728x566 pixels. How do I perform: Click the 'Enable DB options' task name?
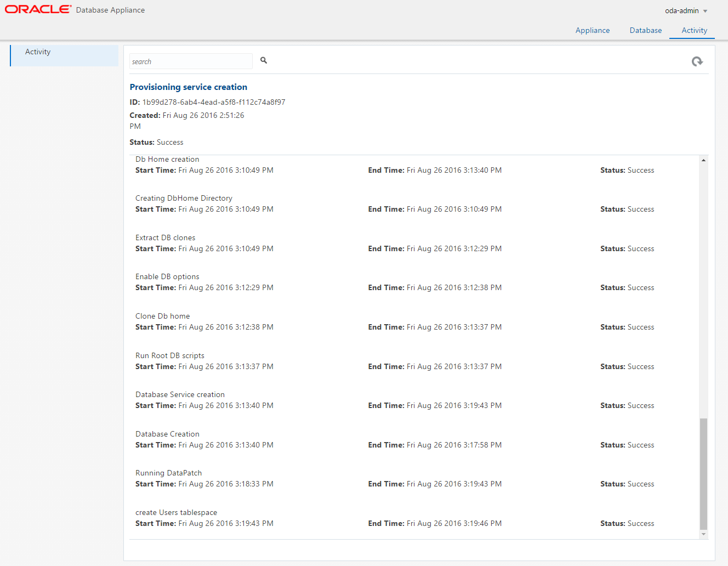click(167, 276)
